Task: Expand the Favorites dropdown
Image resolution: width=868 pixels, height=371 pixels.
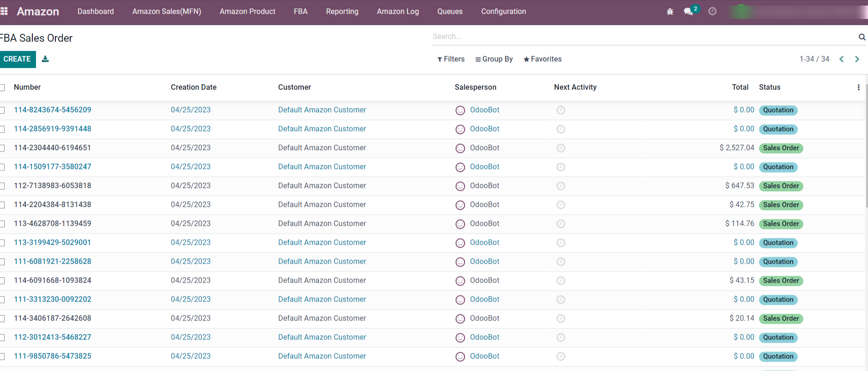Action: click(542, 59)
